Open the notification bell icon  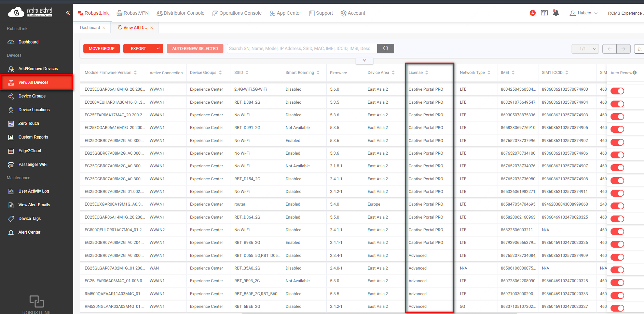[556, 13]
